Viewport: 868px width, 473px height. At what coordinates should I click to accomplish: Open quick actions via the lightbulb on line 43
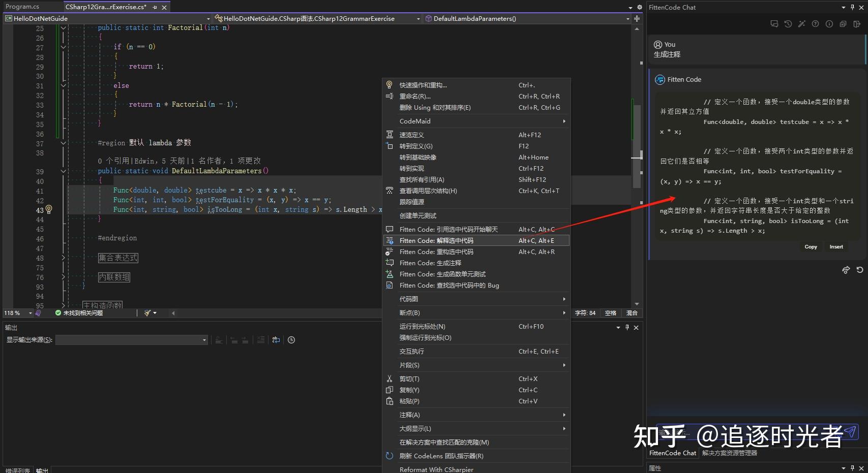coord(49,210)
